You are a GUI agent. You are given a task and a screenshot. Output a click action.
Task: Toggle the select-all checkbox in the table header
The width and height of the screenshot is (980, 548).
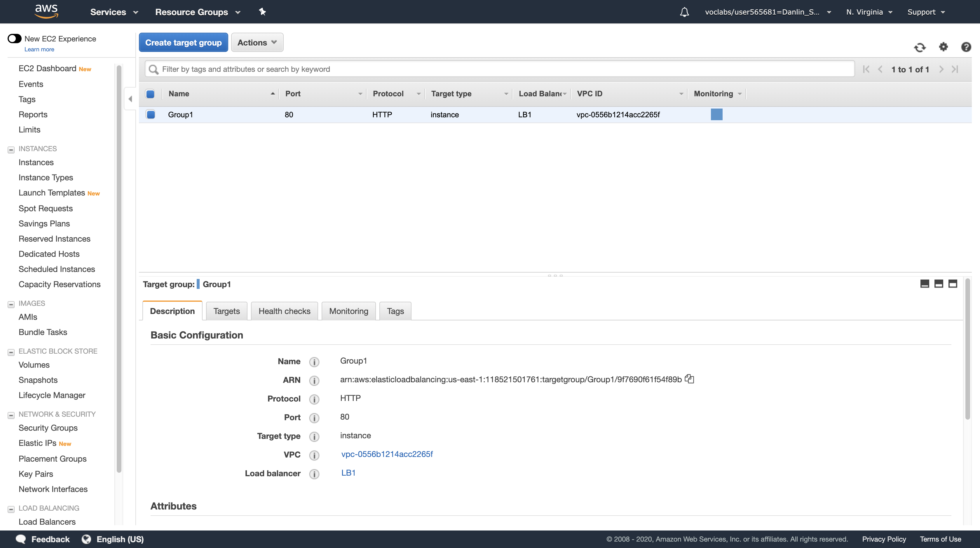150,94
